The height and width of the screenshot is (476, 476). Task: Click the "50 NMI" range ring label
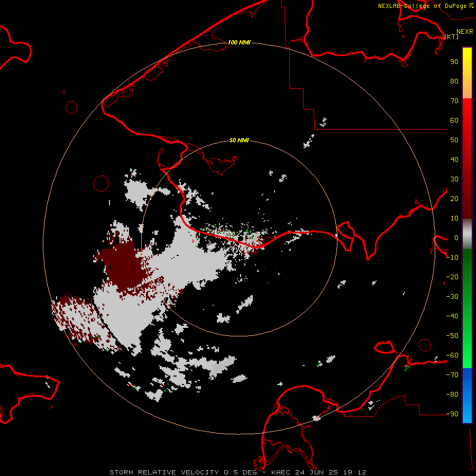click(239, 140)
